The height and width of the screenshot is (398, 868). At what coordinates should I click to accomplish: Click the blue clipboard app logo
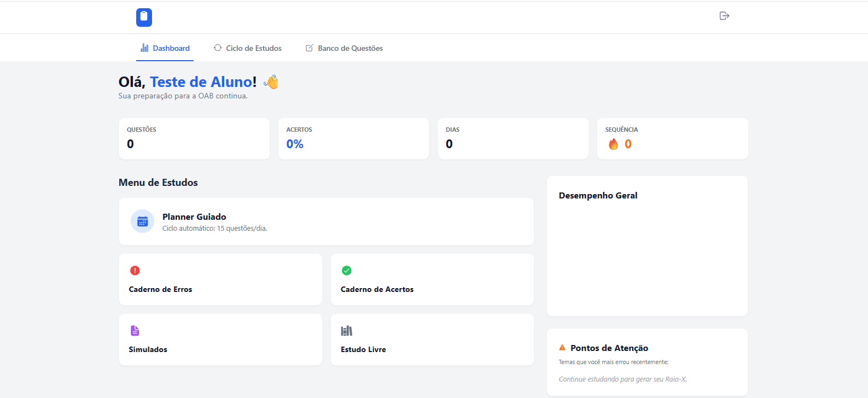(144, 17)
